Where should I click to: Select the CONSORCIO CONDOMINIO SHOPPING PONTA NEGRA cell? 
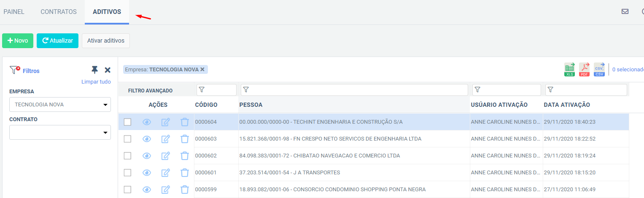tap(354, 190)
